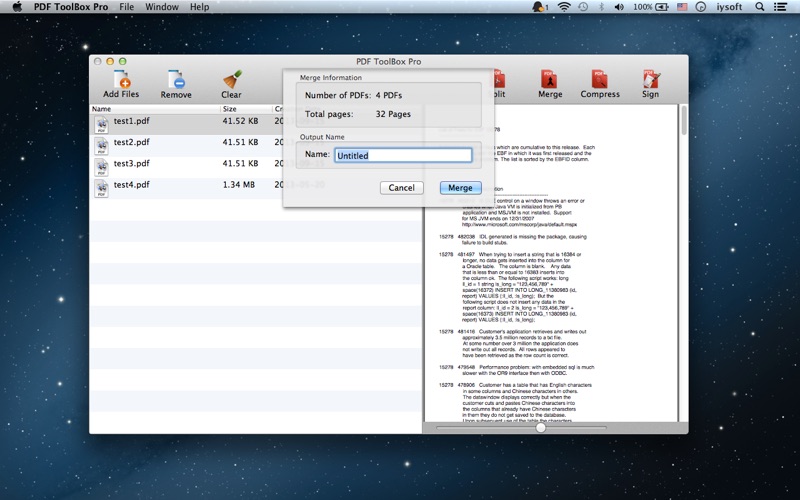Image resolution: width=800 pixels, height=500 pixels.
Task: Click the 41.51 KB size of test2.pdf
Action: [240, 142]
